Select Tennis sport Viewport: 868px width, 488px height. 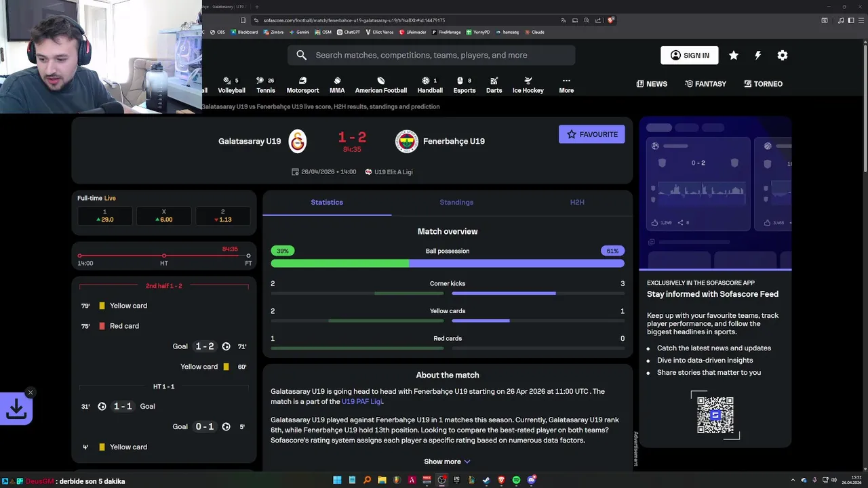pyautogui.click(x=266, y=85)
